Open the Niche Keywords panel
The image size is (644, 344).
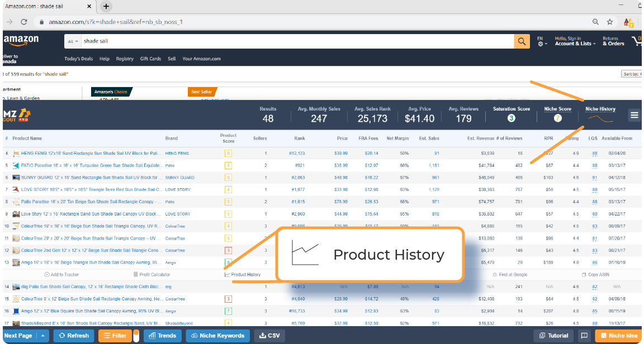point(218,335)
